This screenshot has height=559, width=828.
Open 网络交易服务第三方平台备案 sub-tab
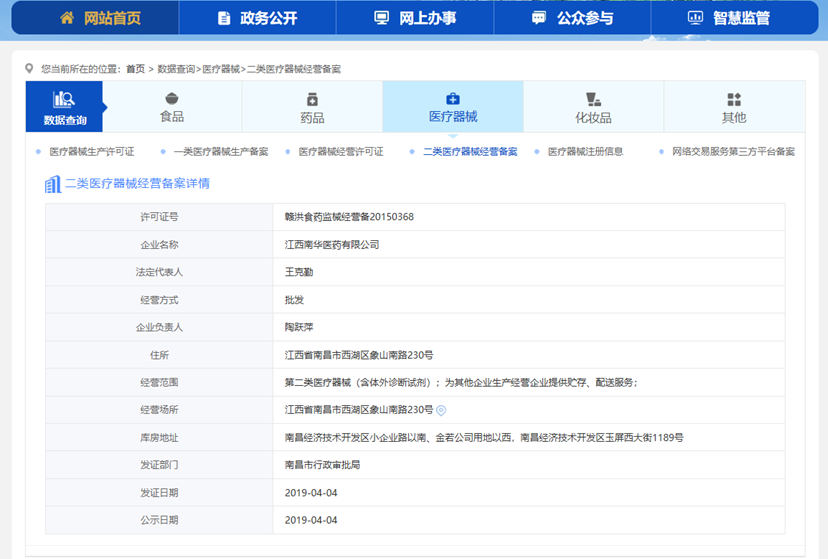pos(733,152)
